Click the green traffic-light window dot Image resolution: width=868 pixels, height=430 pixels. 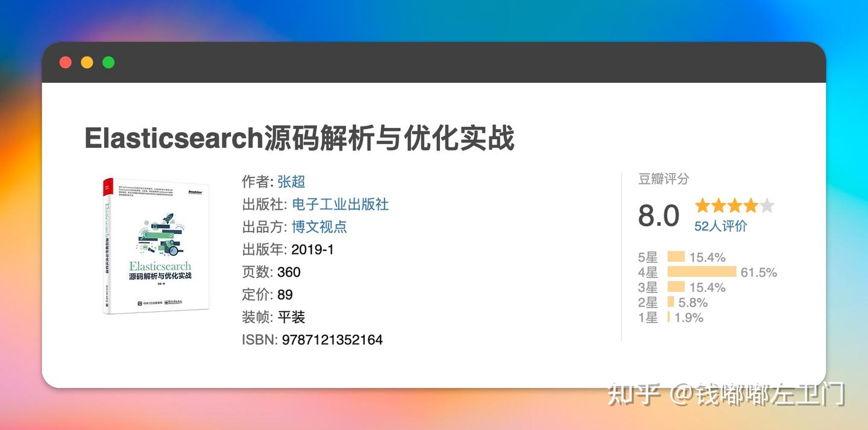[108, 62]
